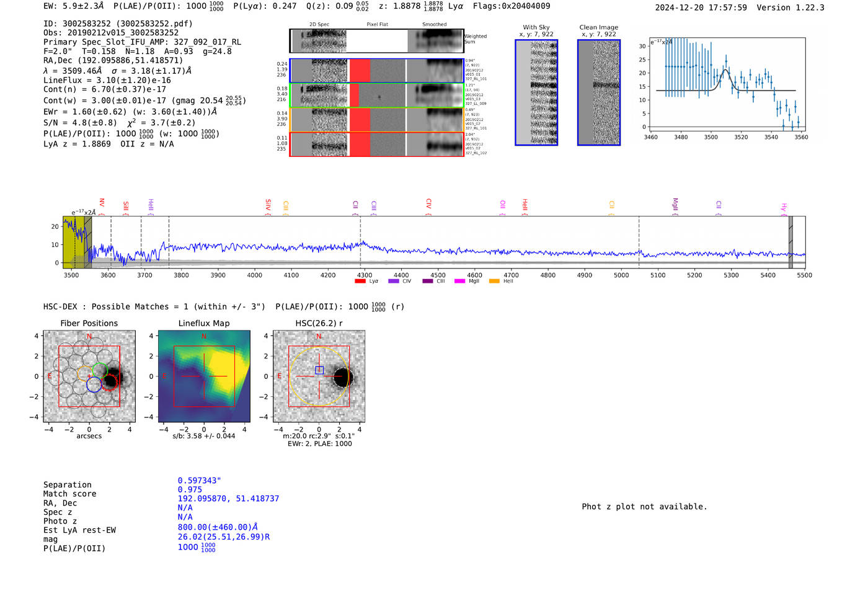Screen dimensions: 868x591
Task: Open the With Sky cutout image
Action: 536,92
